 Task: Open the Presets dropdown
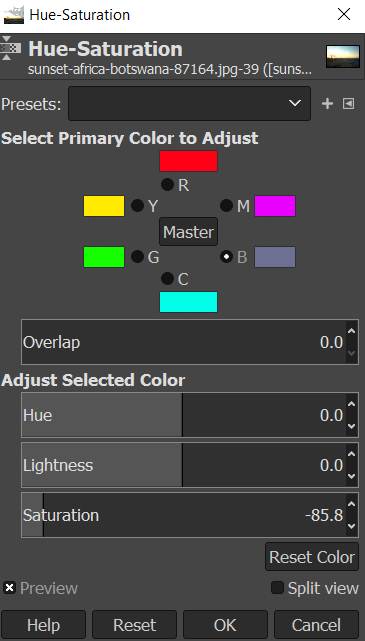(x=189, y=103)
